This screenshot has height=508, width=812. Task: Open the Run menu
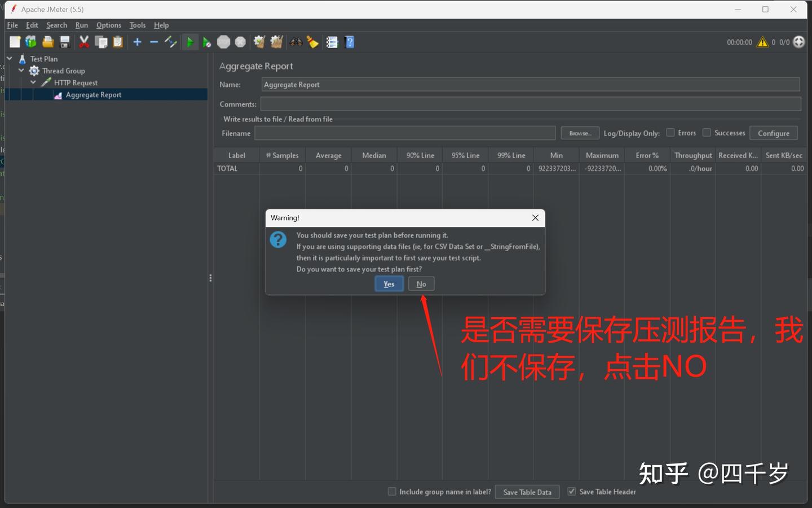[x=81, y=25]
